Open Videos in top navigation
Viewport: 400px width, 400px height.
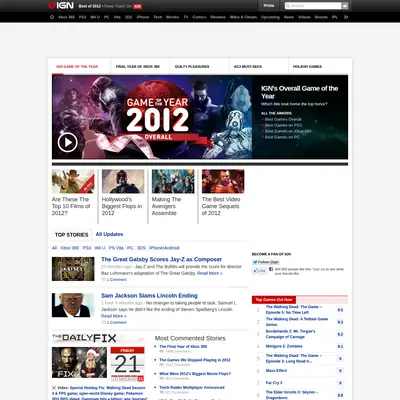304,17
